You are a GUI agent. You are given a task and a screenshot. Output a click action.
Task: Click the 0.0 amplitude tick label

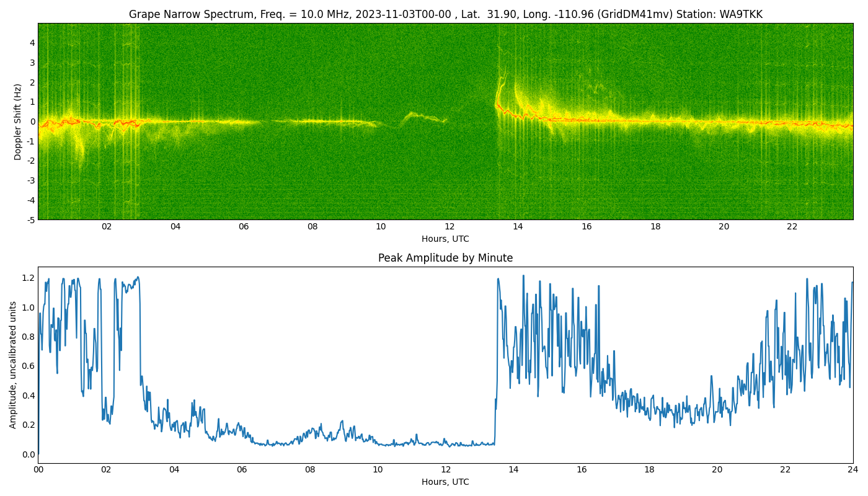pyautogui.click(x=28, y=454)
